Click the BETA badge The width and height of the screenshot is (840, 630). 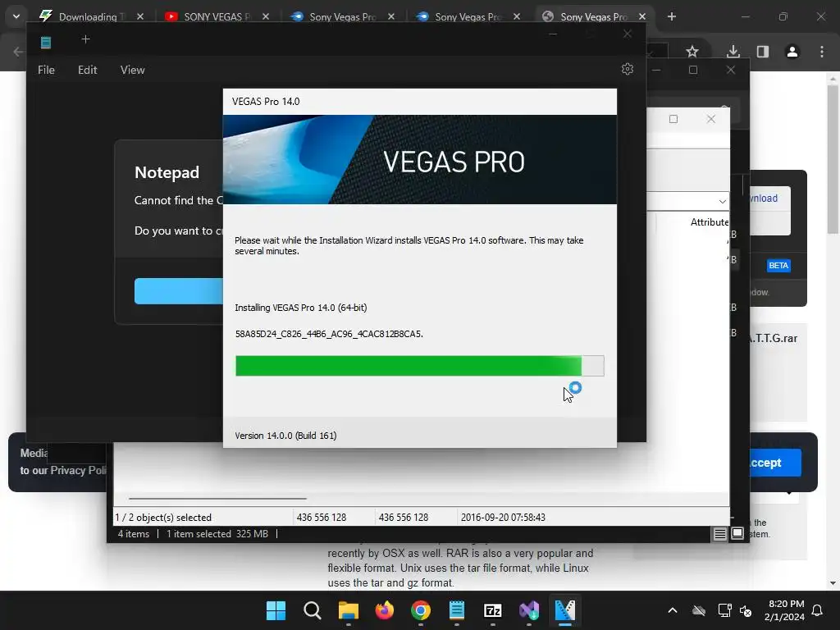778,265
